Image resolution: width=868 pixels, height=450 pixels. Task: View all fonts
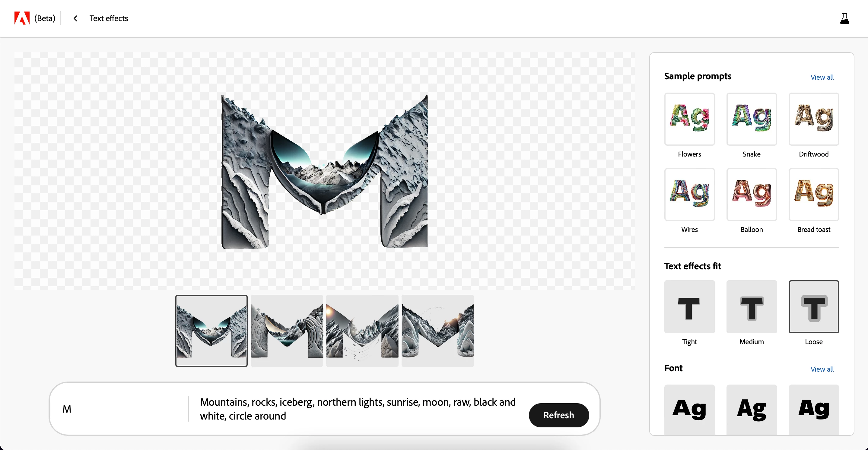click(822, 369)
